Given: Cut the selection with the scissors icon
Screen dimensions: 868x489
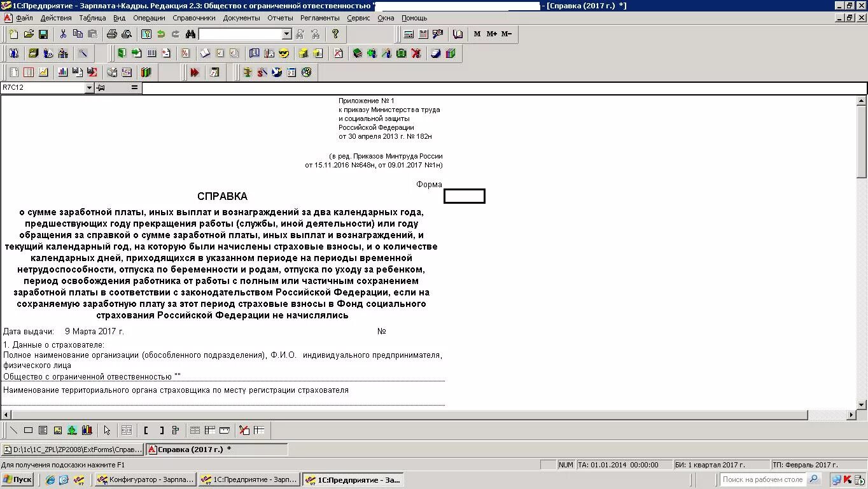Looking at the screenshot, I should [63, 34].
